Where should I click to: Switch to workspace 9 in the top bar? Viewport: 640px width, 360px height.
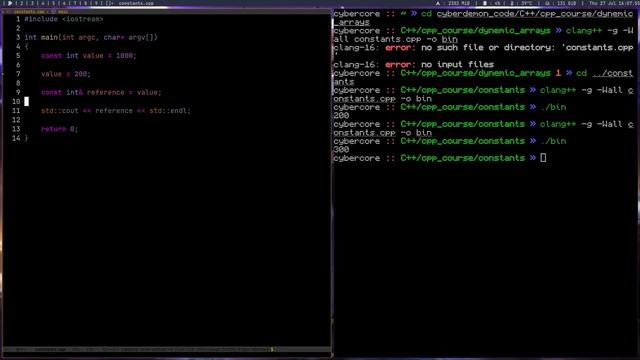coord(96,3)
